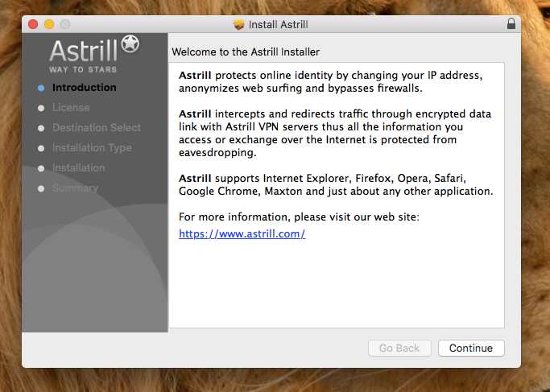Open the https://www.astrill.com/ link
Image resolution: width=550 pixels, height=392 pixels.
(242, 233)
